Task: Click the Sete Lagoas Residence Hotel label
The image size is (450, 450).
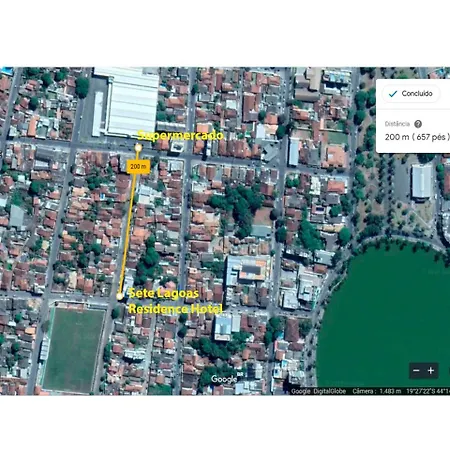Action: pos(175,301)
